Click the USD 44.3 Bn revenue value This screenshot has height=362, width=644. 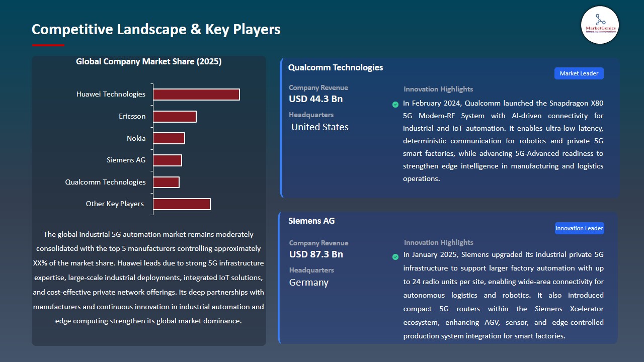coord(316,99)
